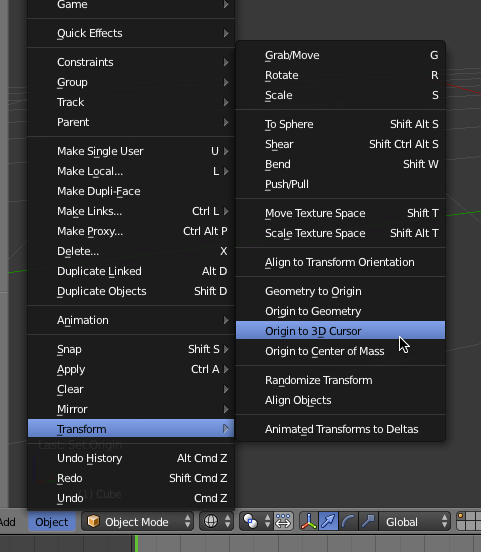Expand the Track submenu
Image resolution: width=481 pixels, height=552 pixels.
131,102
